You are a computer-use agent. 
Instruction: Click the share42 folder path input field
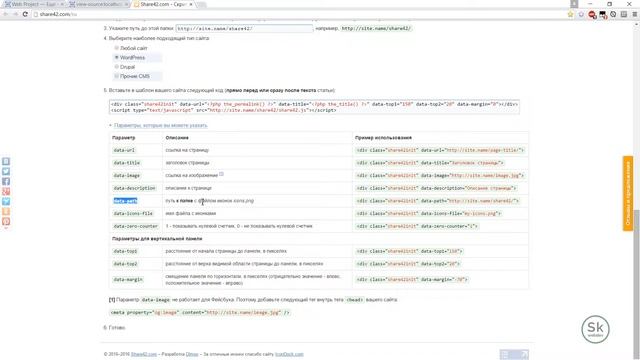click(244, 29)
